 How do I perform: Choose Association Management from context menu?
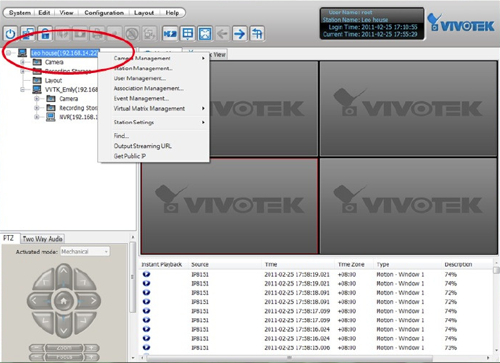click(154, 88)
